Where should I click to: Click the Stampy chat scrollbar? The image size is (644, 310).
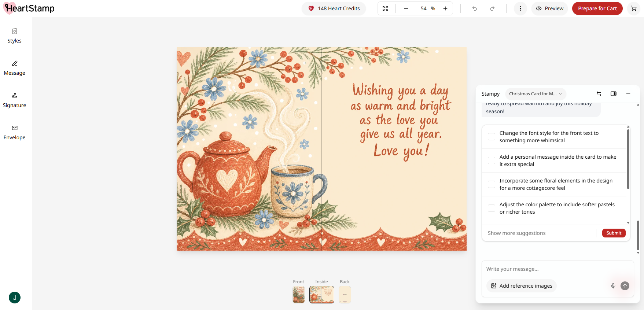(638, 235)
